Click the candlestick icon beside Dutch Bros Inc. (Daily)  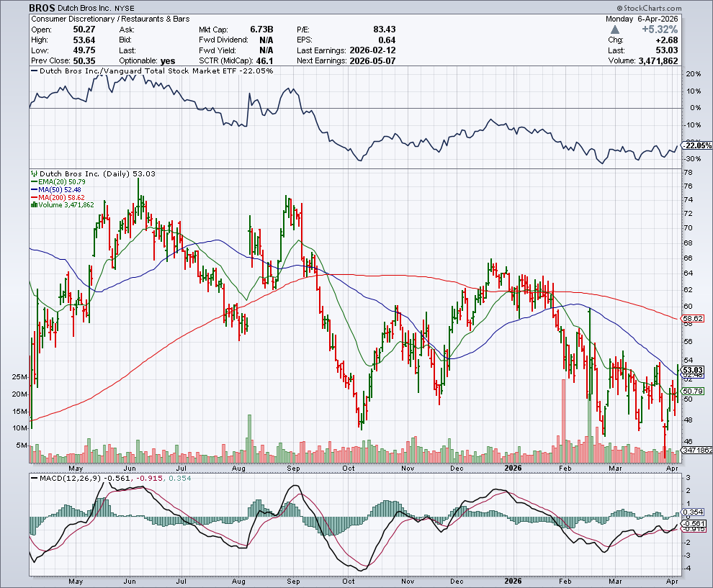pyautogui.click(x=34, y=173)
